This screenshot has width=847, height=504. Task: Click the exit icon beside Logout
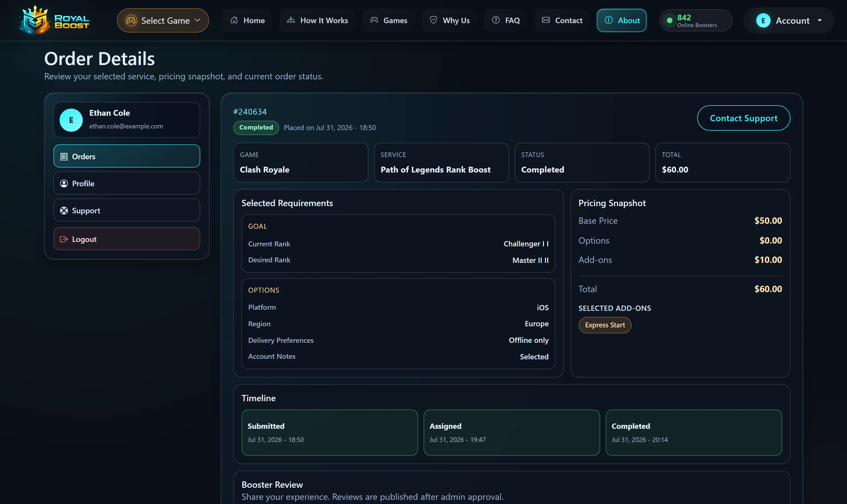64,239
